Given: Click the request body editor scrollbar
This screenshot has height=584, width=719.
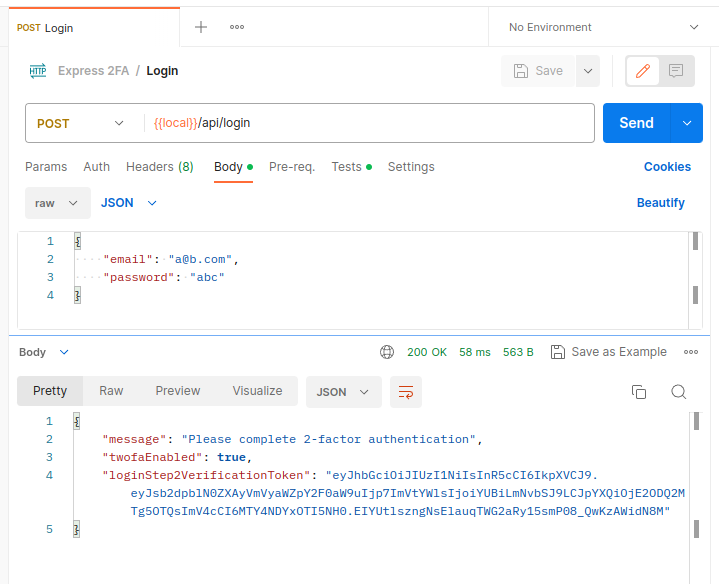Looking at the screenshot, I should (x=695, y=280).
